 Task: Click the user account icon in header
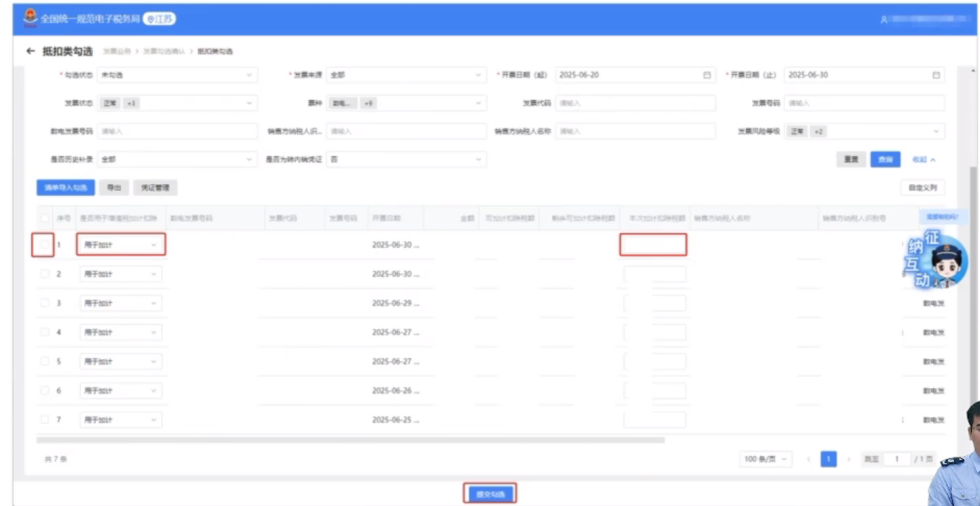coord(884,20)
